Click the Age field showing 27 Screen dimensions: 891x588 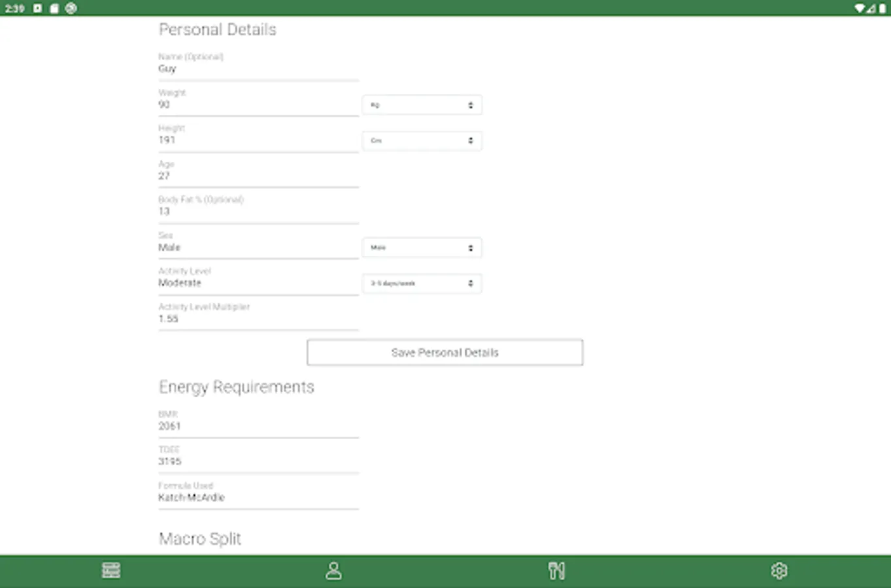[258, 175]
